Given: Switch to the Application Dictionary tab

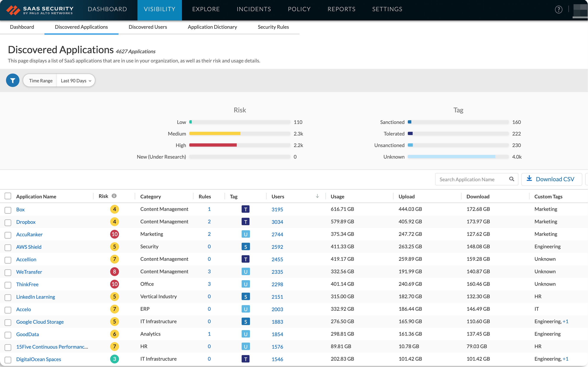Looking at the screenshot, I should coord(212,27).
